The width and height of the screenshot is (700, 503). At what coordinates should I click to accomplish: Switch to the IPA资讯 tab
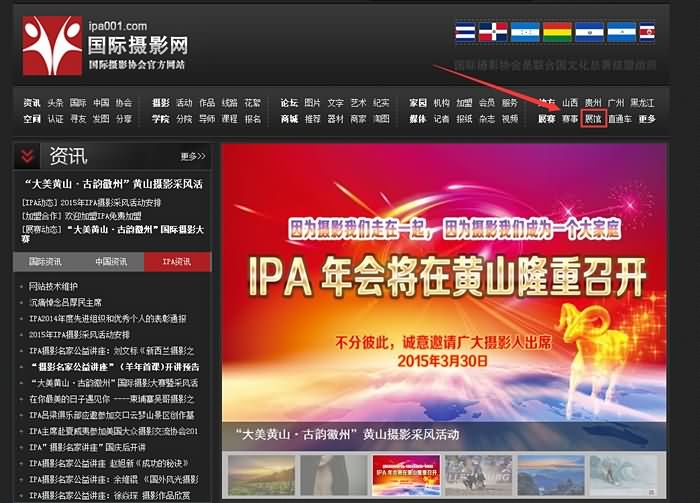point(177,262)
